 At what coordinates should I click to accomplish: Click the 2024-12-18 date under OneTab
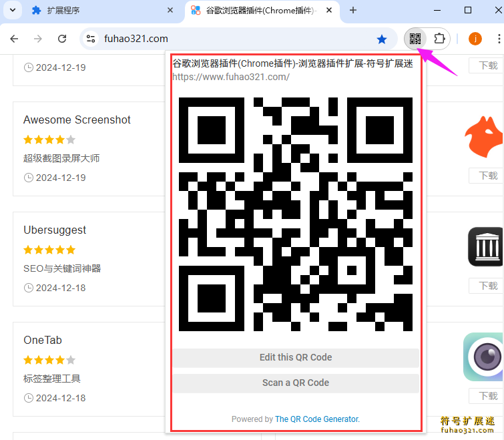pos(61,398)
